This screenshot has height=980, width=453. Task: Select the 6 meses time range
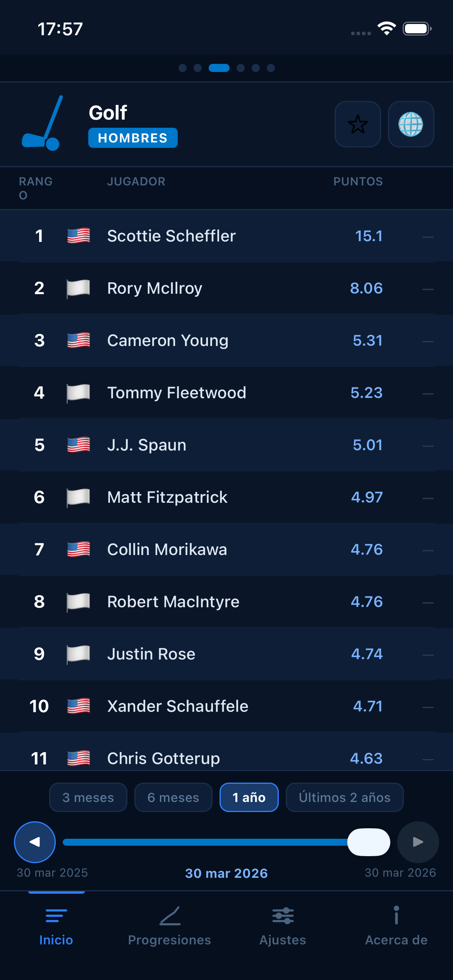[x=173, y=797]
